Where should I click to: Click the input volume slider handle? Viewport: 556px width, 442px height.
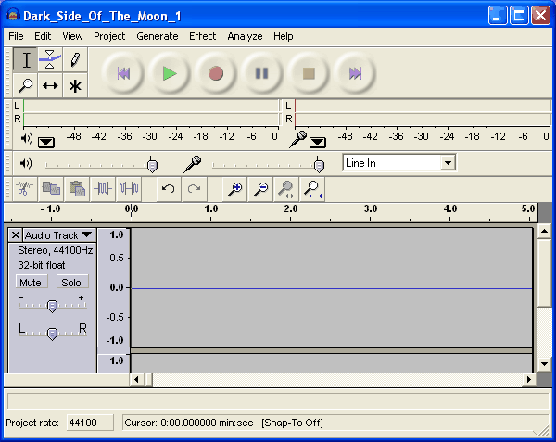click(319, 165)
